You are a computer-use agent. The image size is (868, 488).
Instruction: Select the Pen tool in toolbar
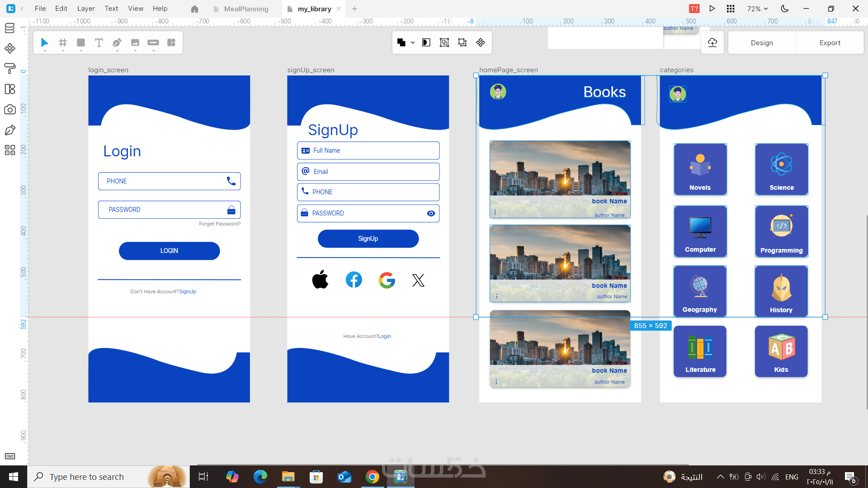[x=117, y=42]
